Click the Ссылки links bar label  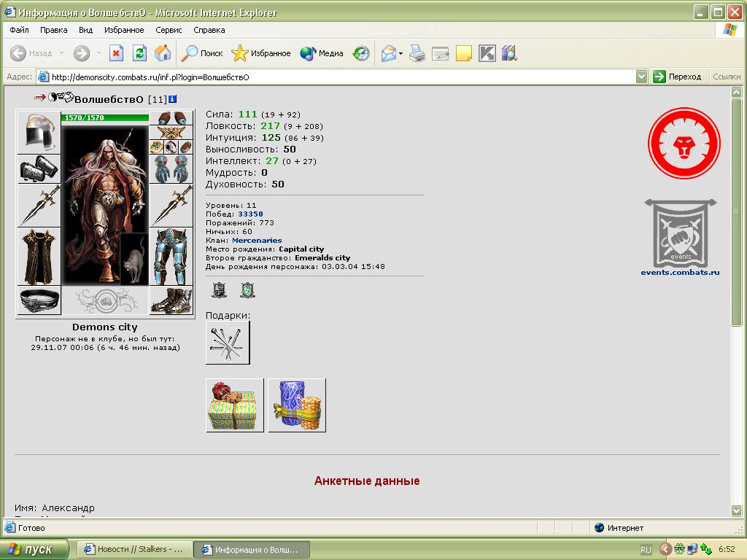[x=727, y=77]
